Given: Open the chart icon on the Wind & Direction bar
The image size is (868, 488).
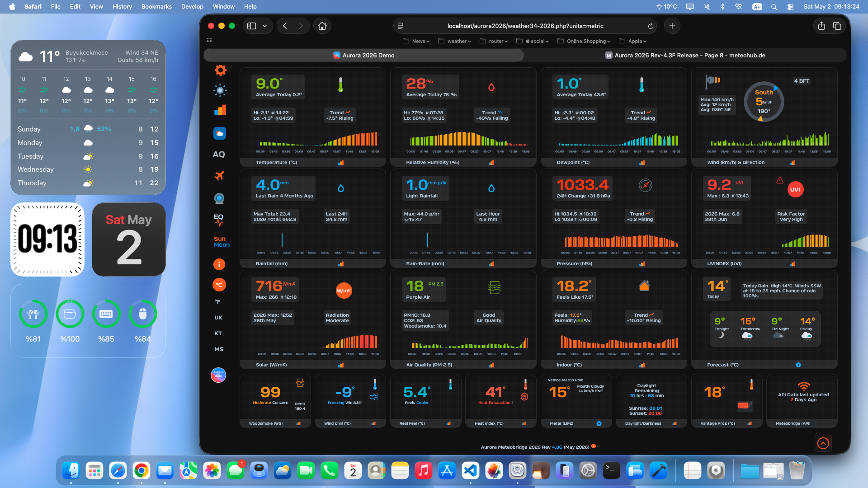Looking at the screenshot, I should pyautogui.click(x=793, y=163).
